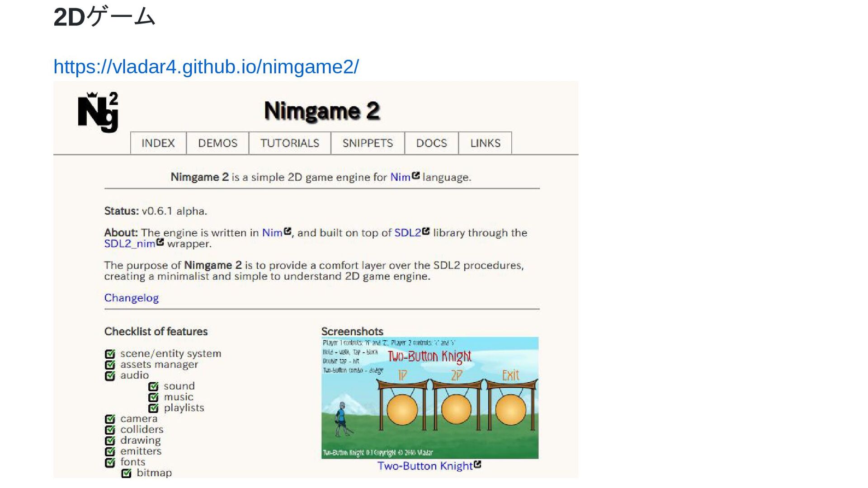Toggle the scene/entity system checkbox
Image resolution: width=868 pixels, height=488 pixels.
pos(110,354)
